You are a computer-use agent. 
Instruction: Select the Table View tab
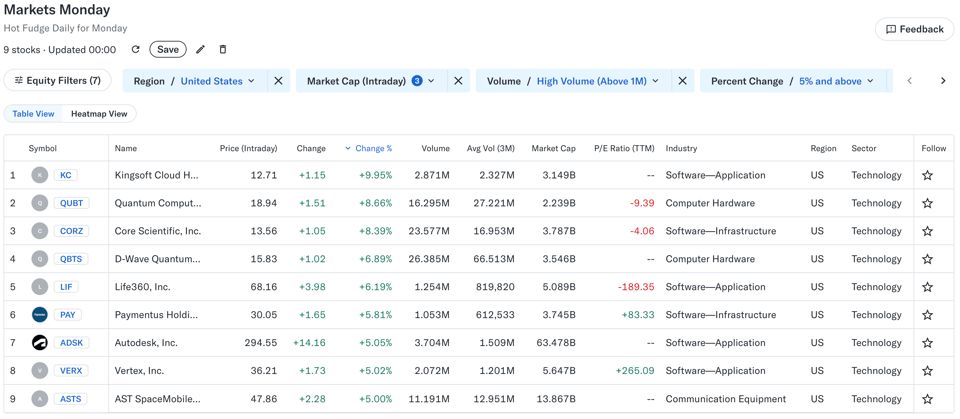point(33,114)
